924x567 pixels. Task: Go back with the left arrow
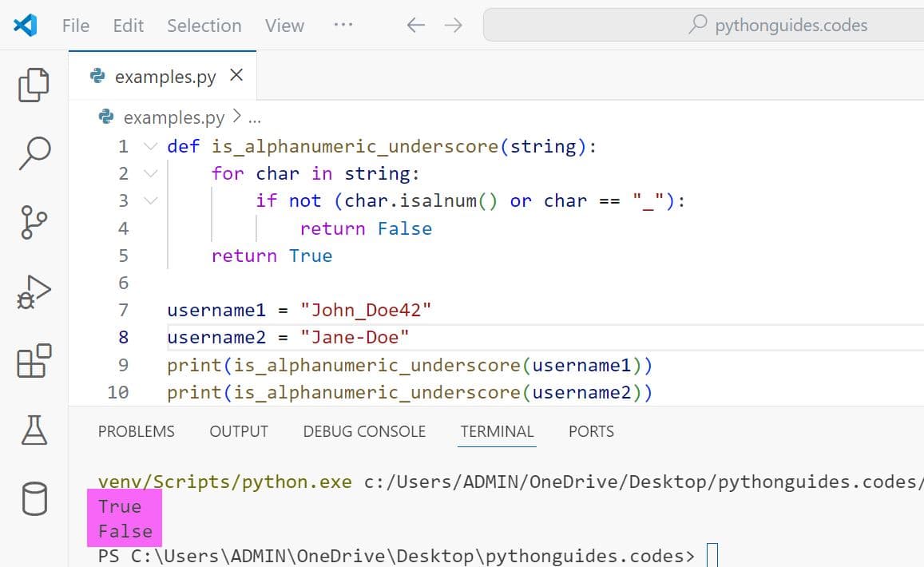coord(415,26)
